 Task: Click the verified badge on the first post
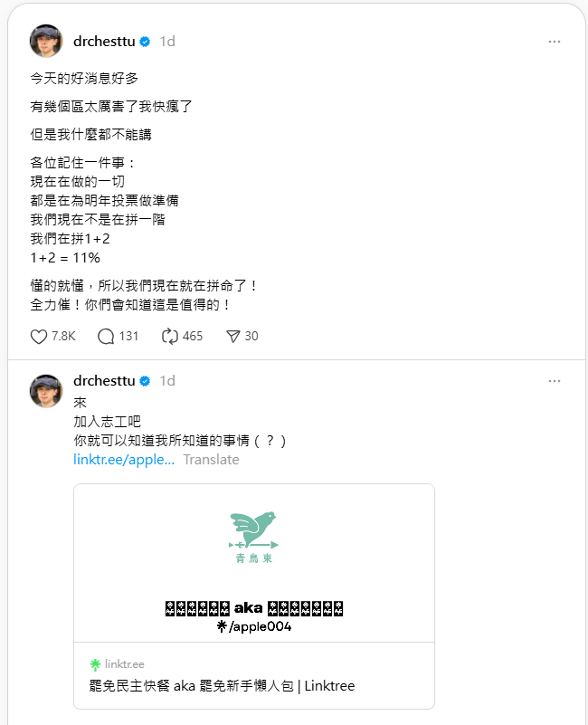[145, 42]
